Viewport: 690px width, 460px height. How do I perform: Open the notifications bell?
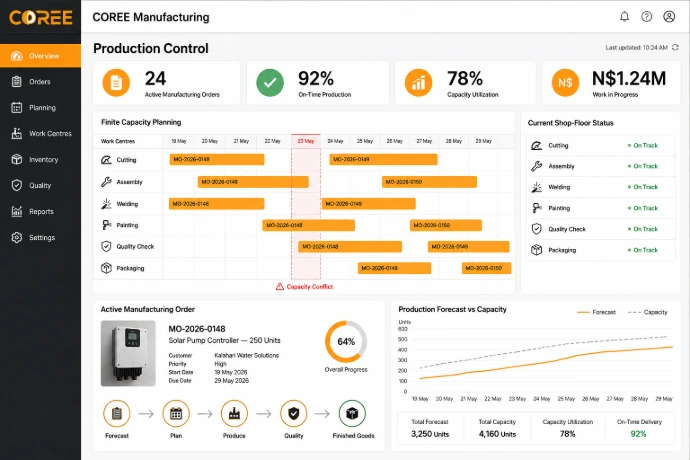click(x=624, y=17)
